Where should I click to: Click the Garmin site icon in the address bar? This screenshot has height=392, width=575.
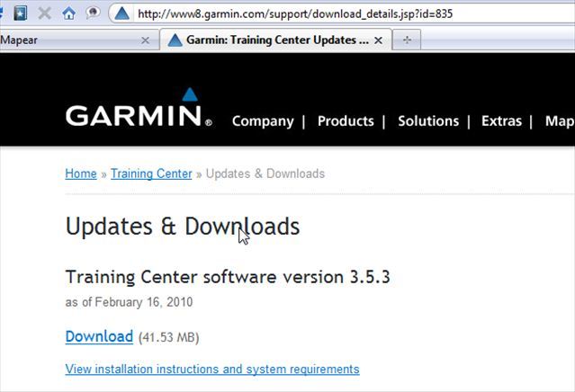[121, 13]
